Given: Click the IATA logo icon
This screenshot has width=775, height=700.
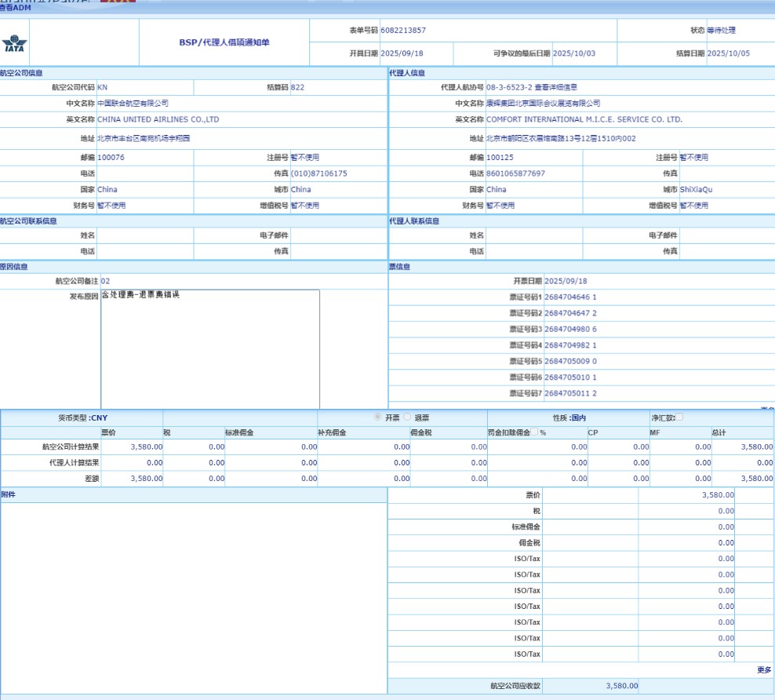Looking at the screenshot, I should click(14, 43).
